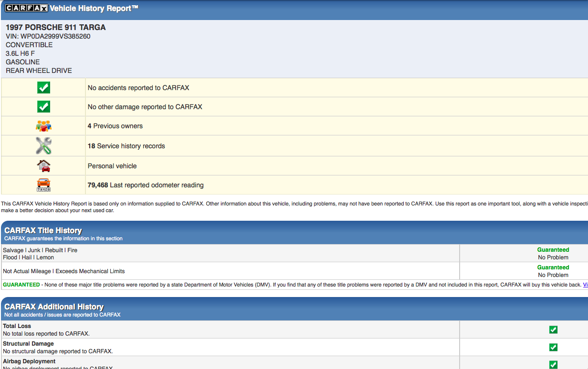Viewport: 588px width, 369px height.
Task: Click the 'CONVERTIBLE' body style text
Action: 29,45
